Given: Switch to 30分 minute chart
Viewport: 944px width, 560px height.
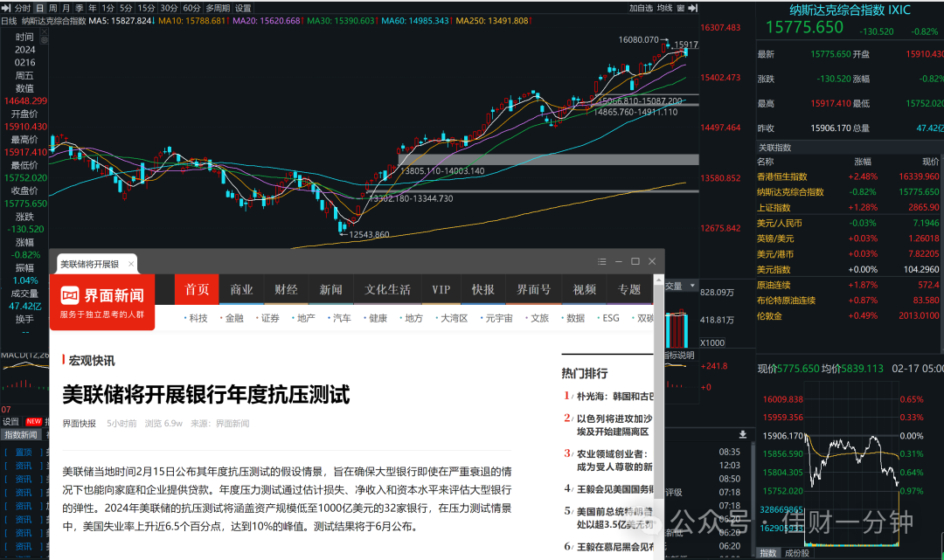Looking at the screenshot, I should pyautogui.click(x=170, y=8).
